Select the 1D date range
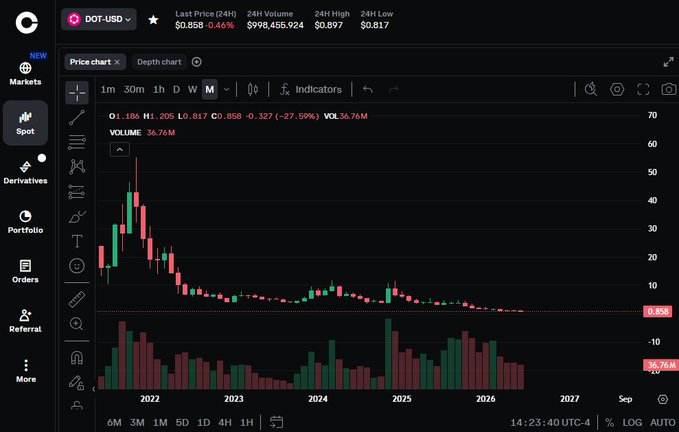This screenshot has width=679, height=432. tap(204, 422)
